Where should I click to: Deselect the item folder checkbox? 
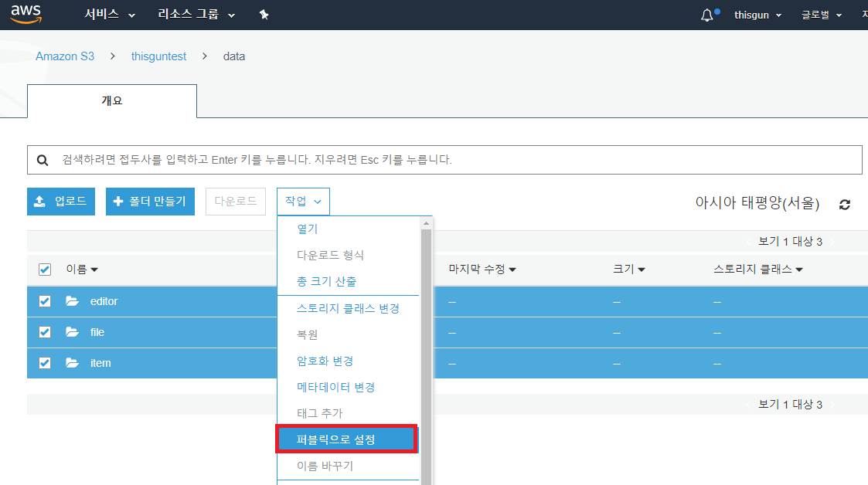tap(45, 363)
